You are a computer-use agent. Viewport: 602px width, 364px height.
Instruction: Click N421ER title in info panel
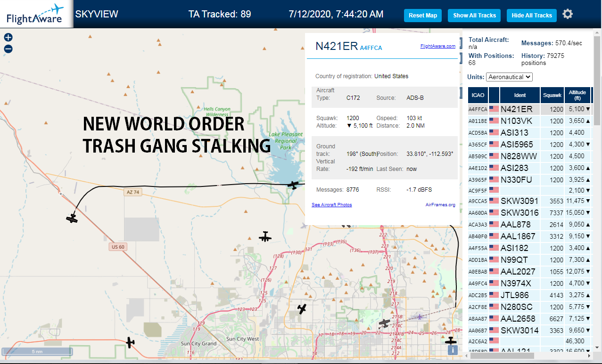337,46
